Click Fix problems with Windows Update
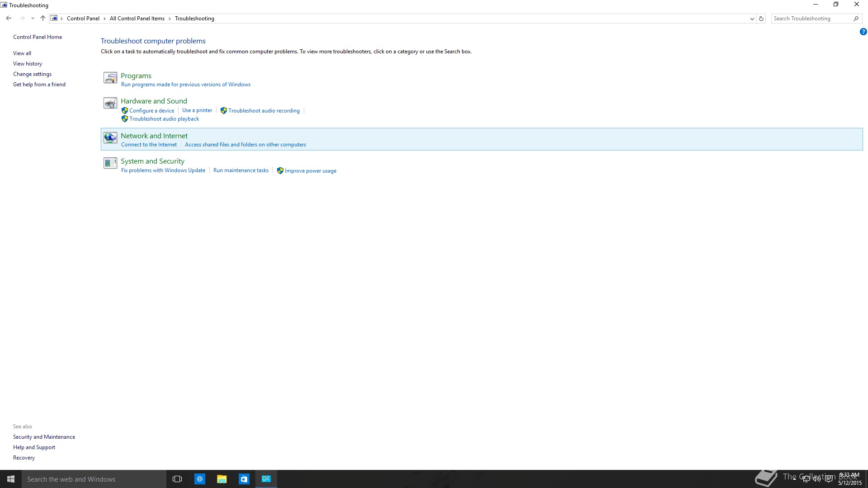 163,170
